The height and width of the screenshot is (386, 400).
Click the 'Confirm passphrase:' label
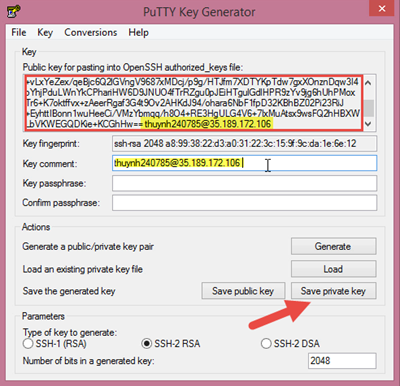[x=61, y=203]
